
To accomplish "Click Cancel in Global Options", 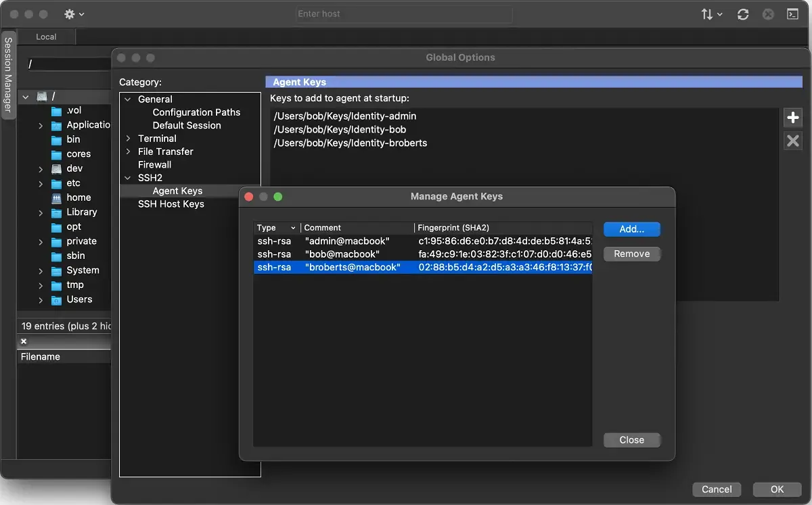I will tap(717, 489).
